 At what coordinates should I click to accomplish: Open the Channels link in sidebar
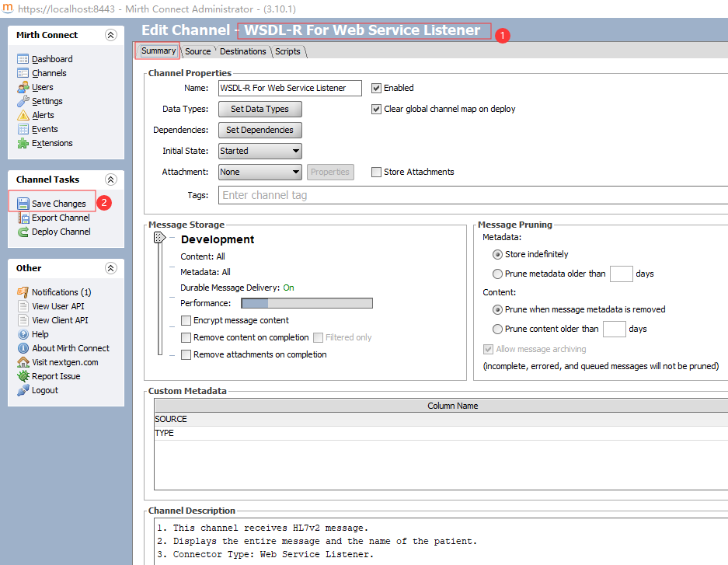[49, 73]
